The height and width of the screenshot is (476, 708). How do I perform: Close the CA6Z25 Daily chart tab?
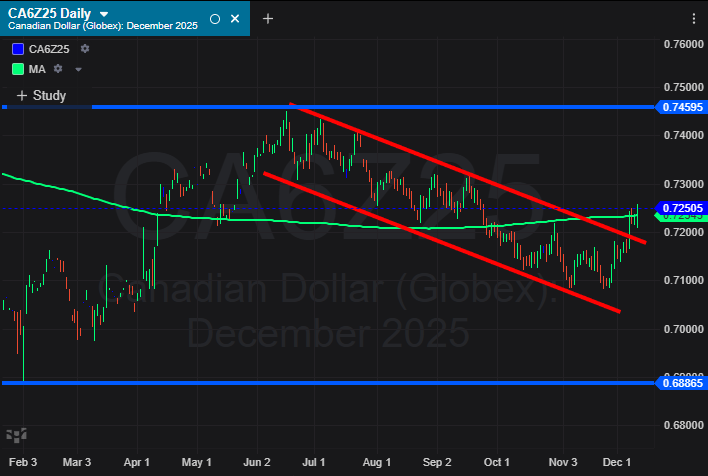click(235, 19)
